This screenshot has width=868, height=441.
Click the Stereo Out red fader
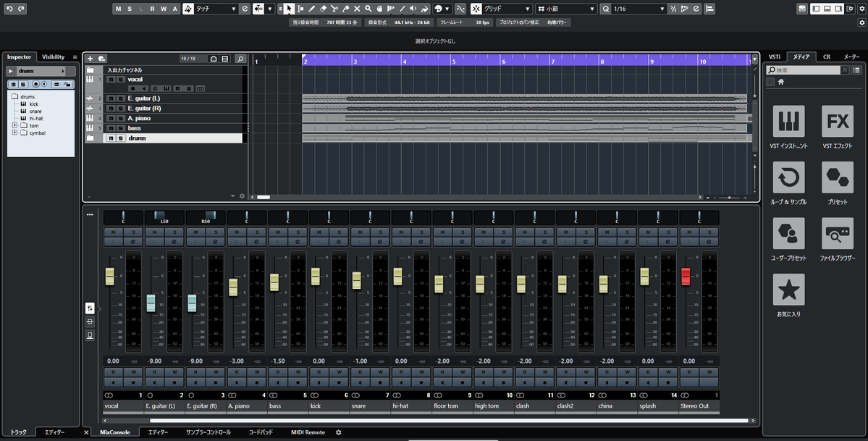click(x=686, y=277)
